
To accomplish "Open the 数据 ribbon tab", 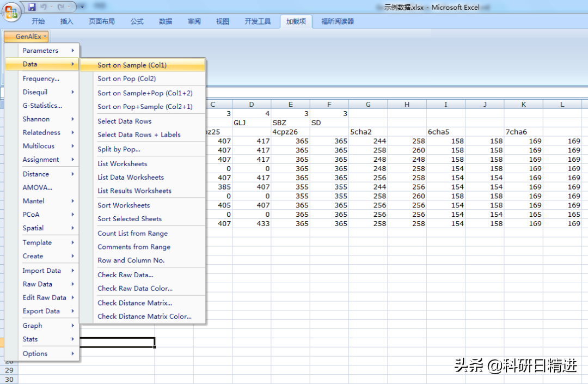I will [166, 21].
